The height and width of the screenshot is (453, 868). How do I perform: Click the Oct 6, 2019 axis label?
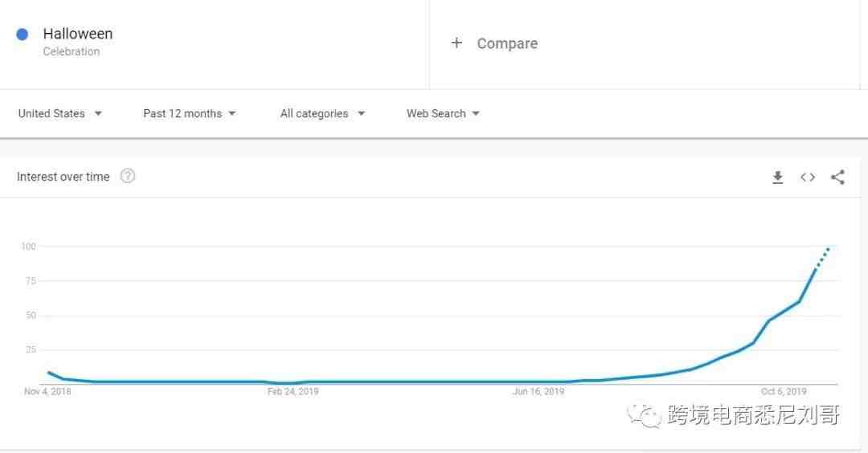pyautogui.click(x=783, y=392)
